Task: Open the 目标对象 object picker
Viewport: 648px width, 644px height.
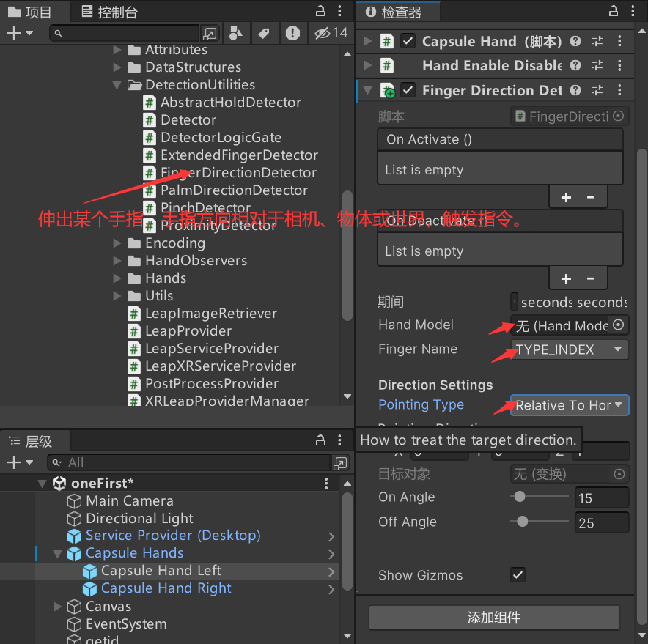Action: point(619,474)
